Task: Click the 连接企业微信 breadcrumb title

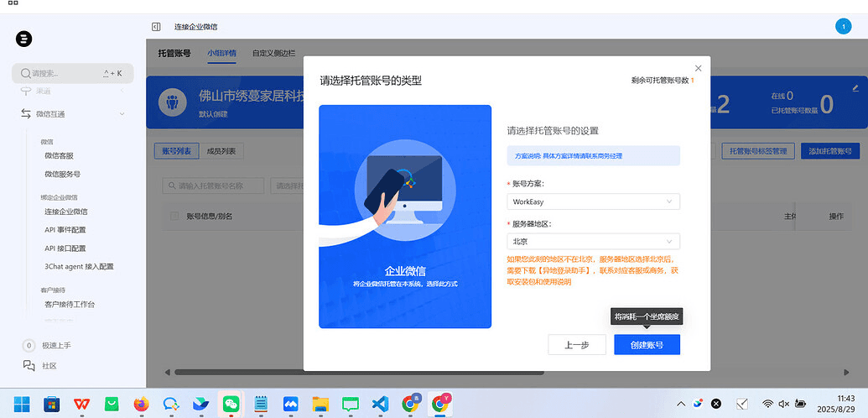Action: tap(196, 27)
